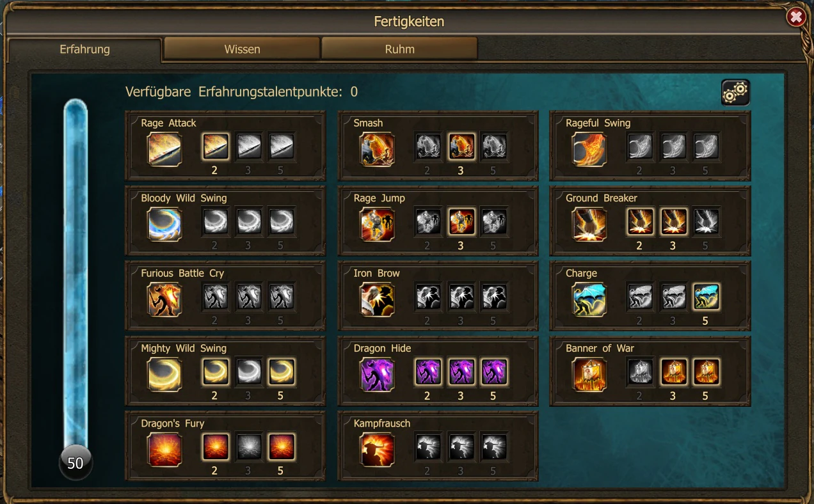Toggle Charge level 5 talent

click(706, 297)
